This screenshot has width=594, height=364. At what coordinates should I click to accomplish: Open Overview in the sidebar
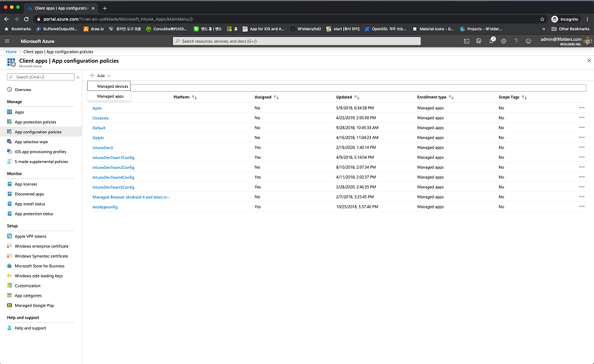(22, 90)
